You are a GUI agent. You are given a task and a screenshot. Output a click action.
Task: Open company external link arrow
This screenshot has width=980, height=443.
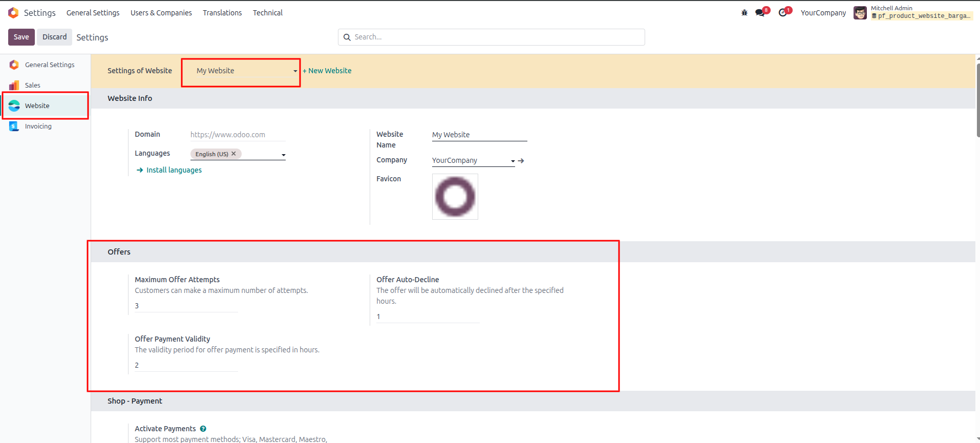coord(521,161)
